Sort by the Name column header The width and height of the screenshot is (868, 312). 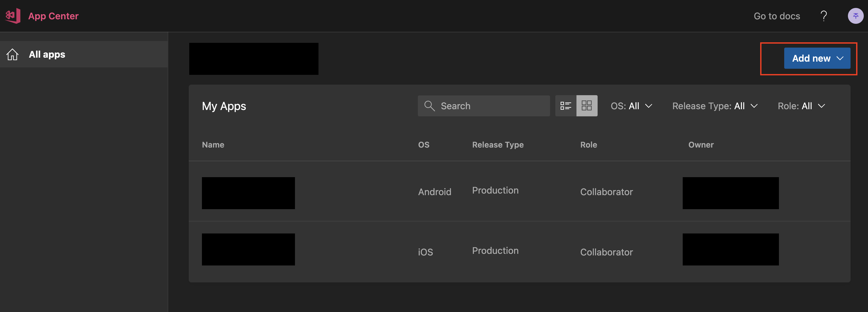click(213, 145)
